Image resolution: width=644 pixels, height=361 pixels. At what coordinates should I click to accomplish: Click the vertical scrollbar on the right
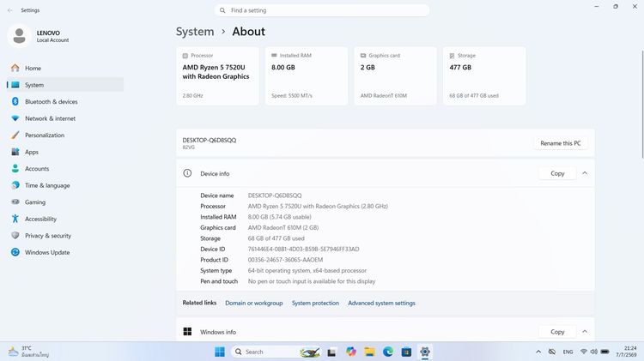(x=642, y=104)
